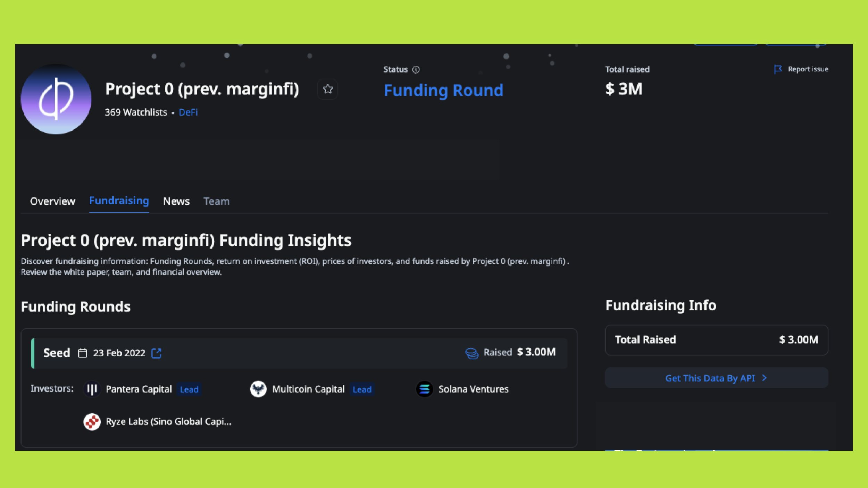Image resolution: width=868 pixels, height=488 pixels.
Task: Toggle the watchlist star icon
Action: point(327,89)
